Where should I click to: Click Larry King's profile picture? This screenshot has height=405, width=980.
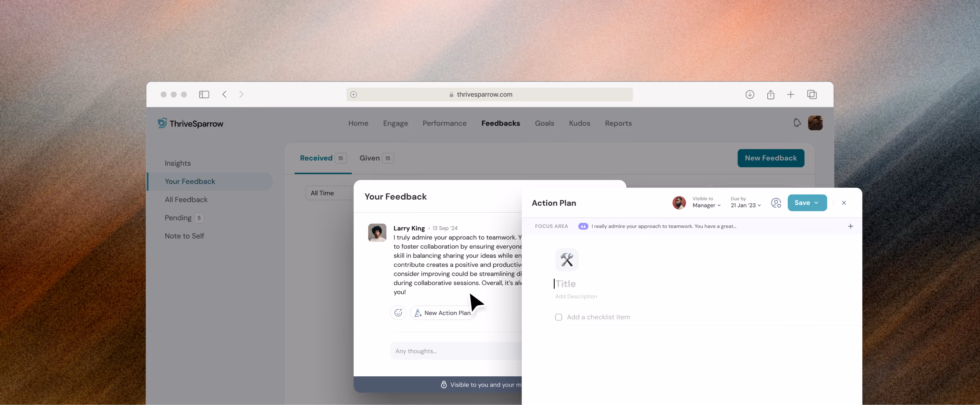click(377, 233)
